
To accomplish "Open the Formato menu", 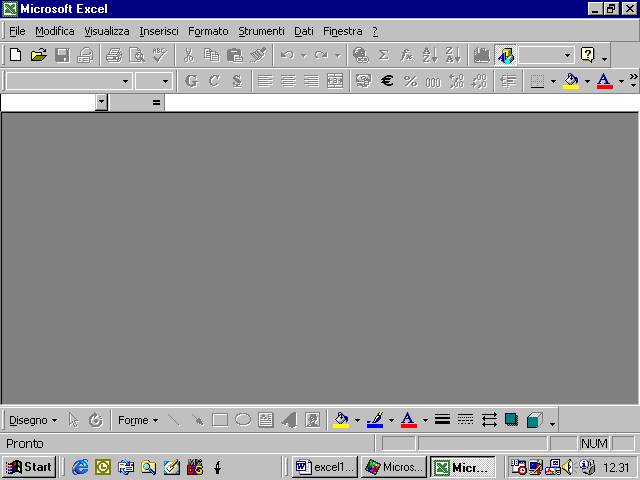I will click(x=208, y=31).
